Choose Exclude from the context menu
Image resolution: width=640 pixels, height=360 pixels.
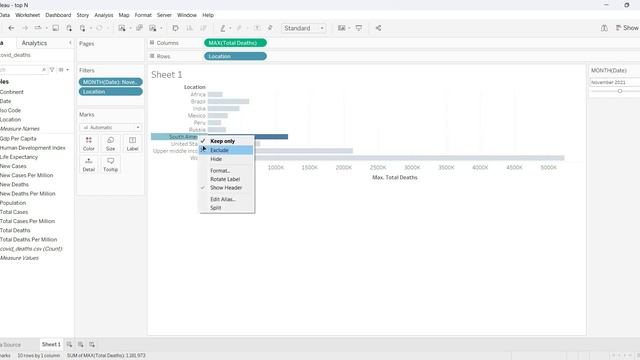coord(226,150)
